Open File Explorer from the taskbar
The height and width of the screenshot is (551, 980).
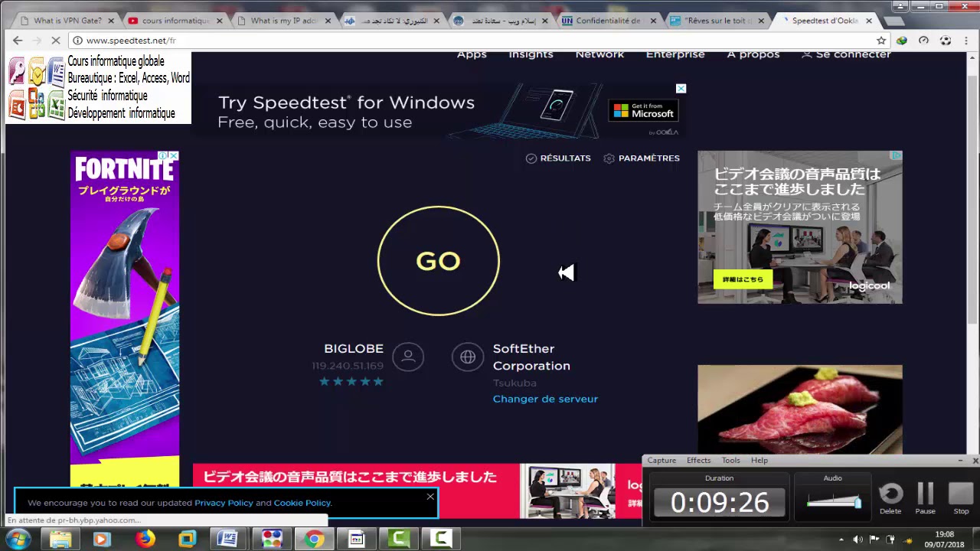click(x=60, y=540)
